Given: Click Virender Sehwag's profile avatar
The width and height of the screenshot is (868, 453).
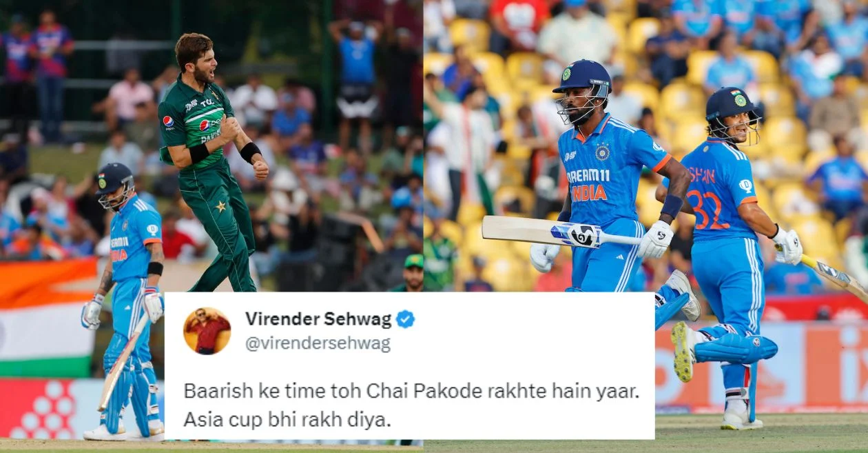Looking at the screenshot, I should click(x=207, y=331).
